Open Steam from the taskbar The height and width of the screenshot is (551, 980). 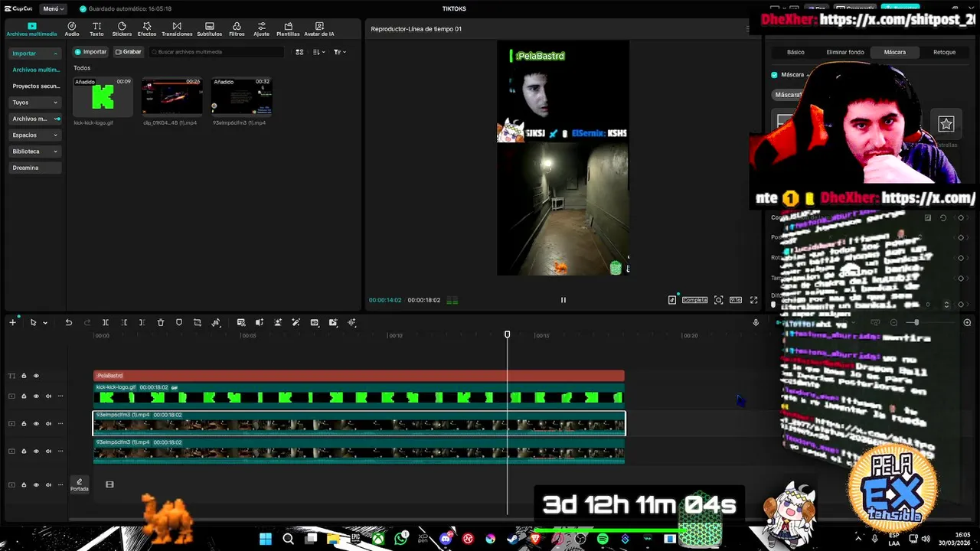513,539
